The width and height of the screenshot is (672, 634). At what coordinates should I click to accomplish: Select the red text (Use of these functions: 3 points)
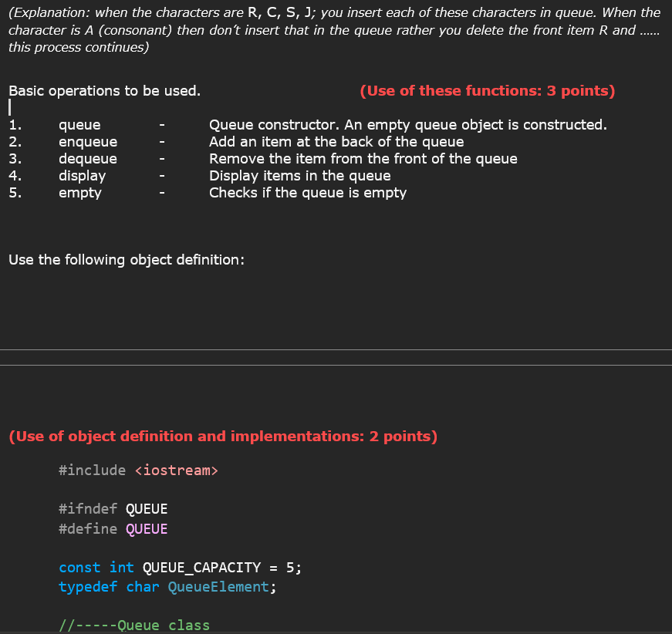coord(488,89)
